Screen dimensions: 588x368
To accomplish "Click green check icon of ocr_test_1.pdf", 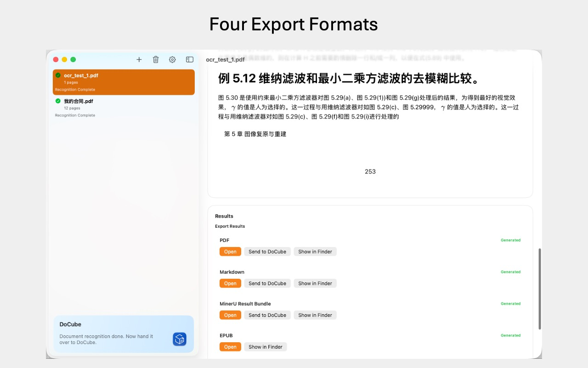I will pos(58,75).
